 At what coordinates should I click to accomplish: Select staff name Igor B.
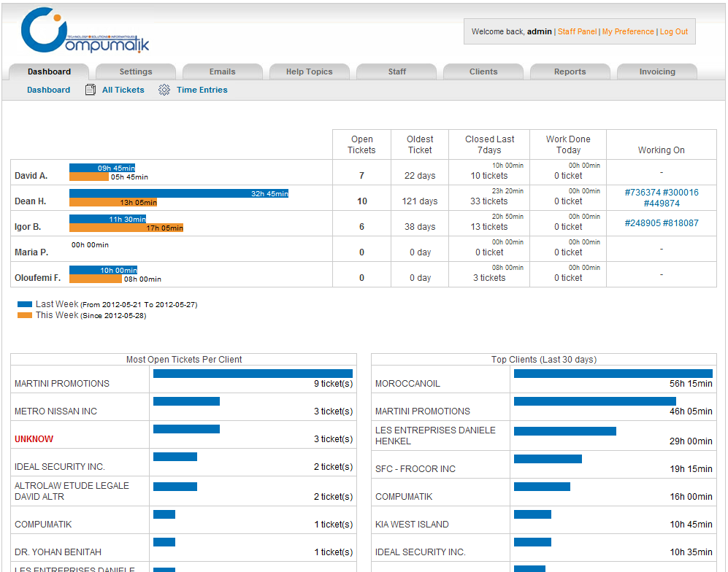28,227
